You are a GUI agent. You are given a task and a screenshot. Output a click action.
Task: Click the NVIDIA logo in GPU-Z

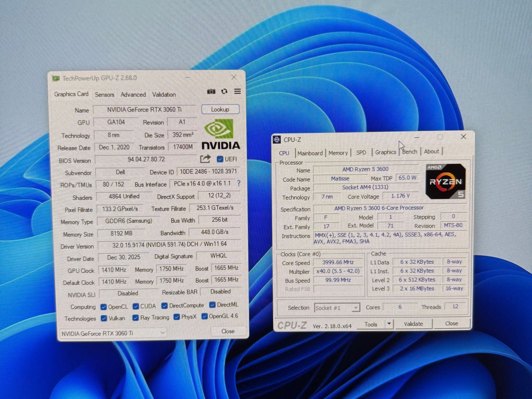coord(221,134)
